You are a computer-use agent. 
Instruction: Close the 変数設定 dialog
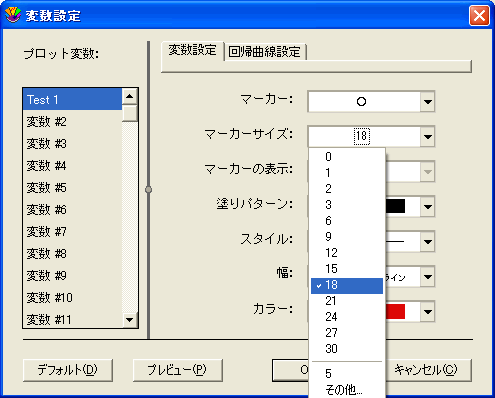[479, 15]
